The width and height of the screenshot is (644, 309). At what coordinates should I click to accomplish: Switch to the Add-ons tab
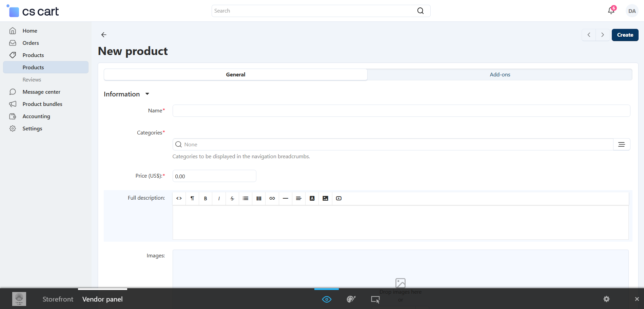coord(500,75)
